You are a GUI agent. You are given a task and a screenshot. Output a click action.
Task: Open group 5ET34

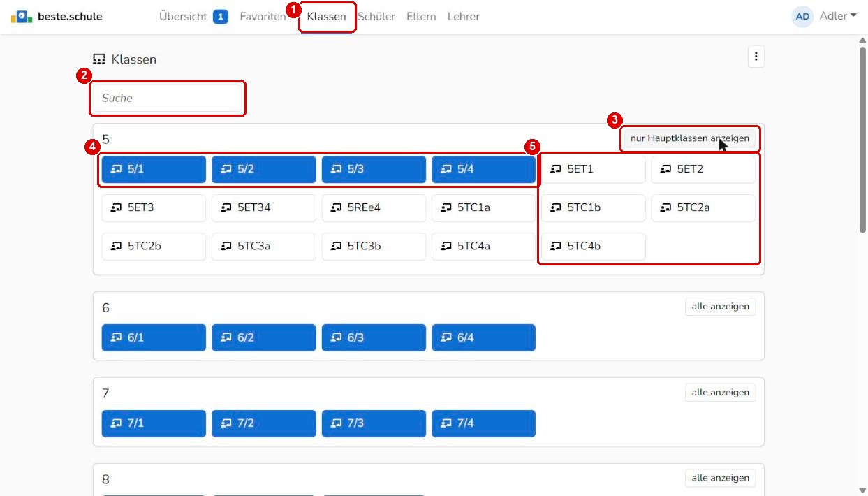[x=263, y=208]
